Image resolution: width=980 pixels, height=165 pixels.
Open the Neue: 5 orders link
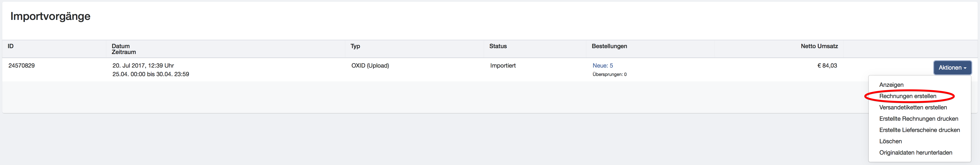(x=603, y=66)
